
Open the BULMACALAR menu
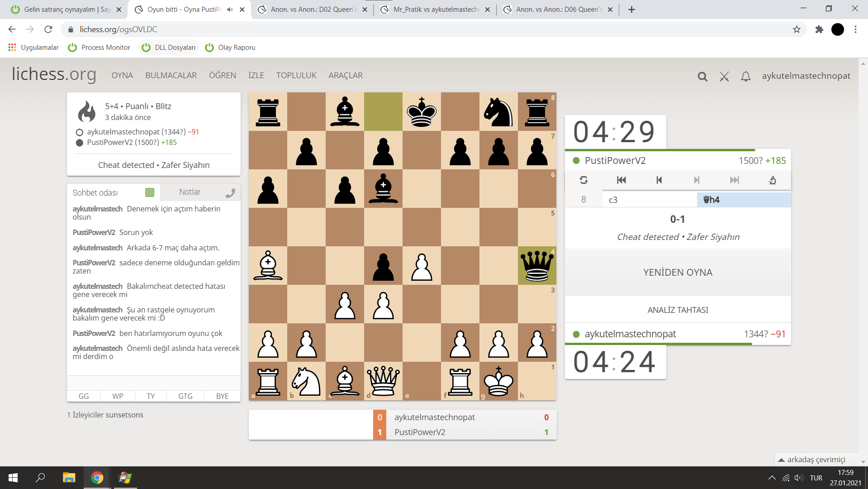(x=171, y=76)
